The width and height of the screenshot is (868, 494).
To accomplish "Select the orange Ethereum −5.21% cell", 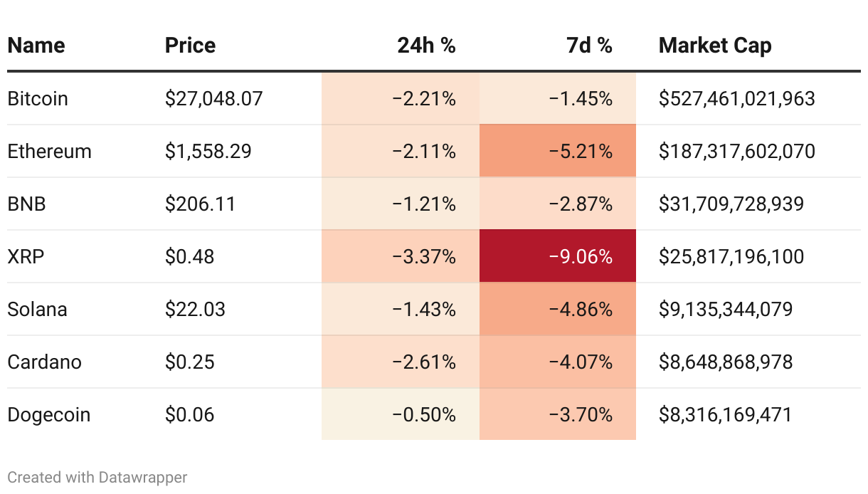I will click(558, 151).
